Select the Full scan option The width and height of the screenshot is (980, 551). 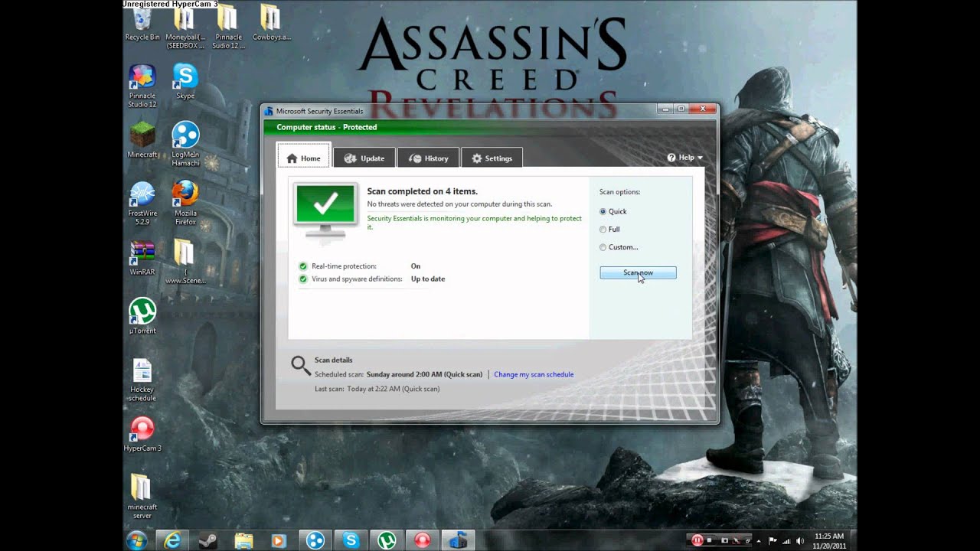click(609, 229)
